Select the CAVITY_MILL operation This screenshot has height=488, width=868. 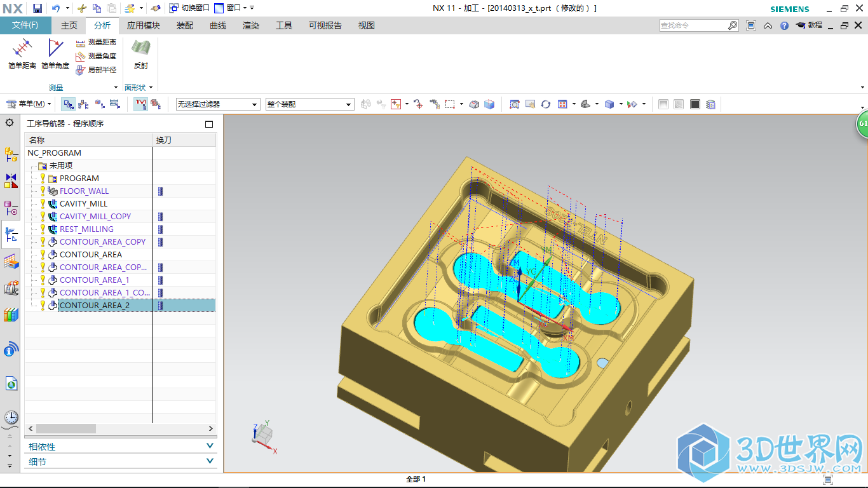point(83,203)
